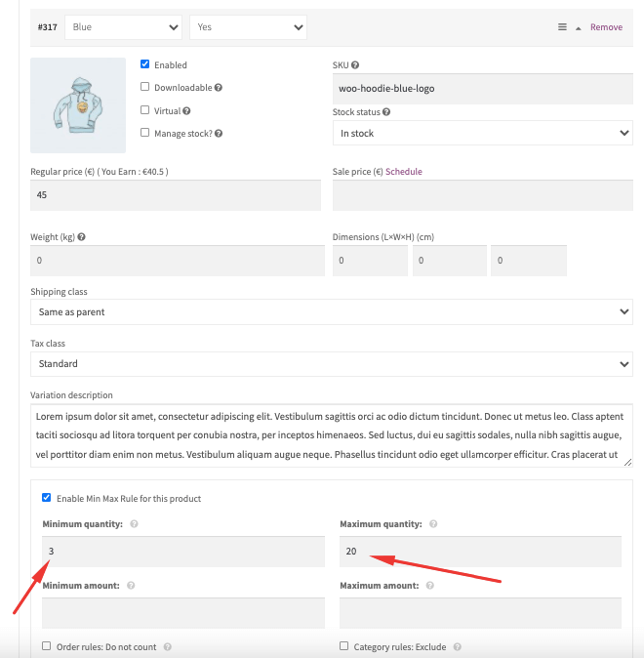Tick the Downloadable checkbox

tap(144, 87)
